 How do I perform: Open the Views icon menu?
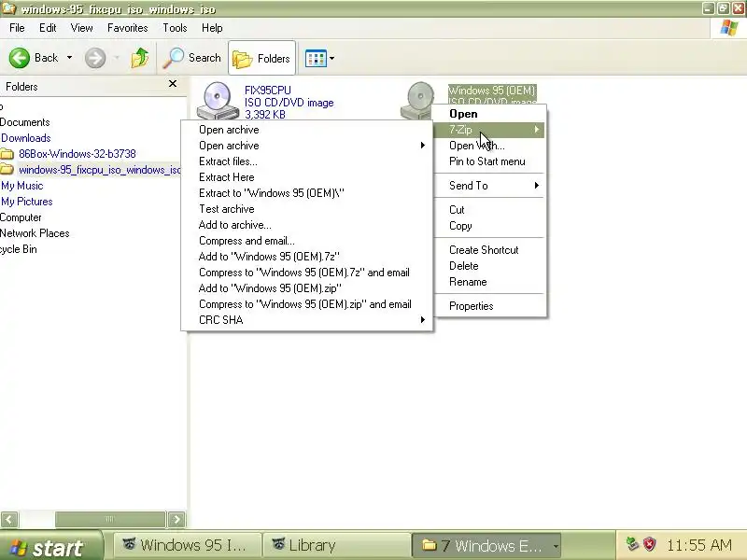tap(316, 59)
